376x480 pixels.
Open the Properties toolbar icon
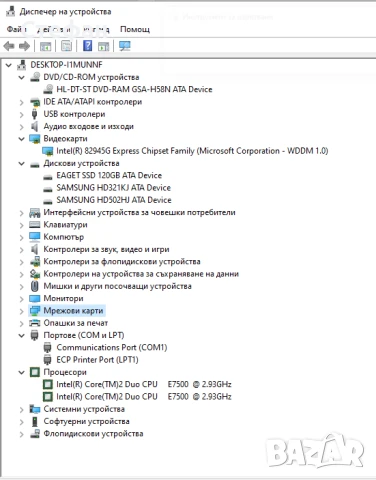66,46
